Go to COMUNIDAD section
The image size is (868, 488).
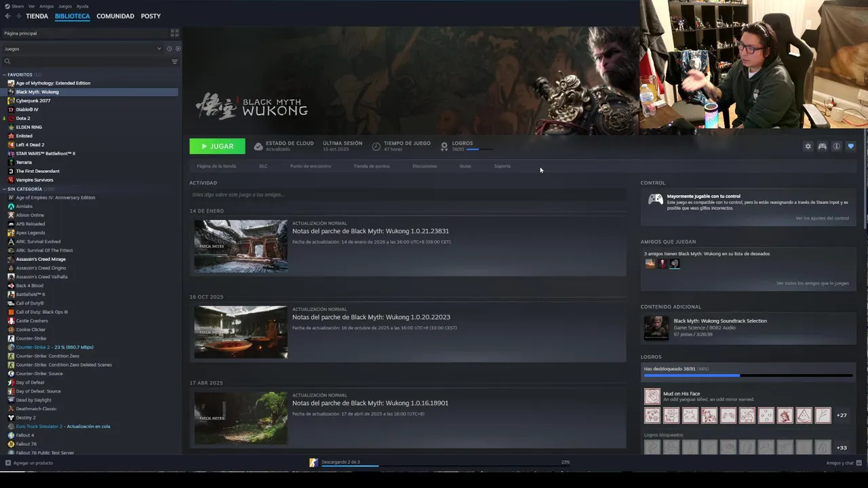pos(115,16)
